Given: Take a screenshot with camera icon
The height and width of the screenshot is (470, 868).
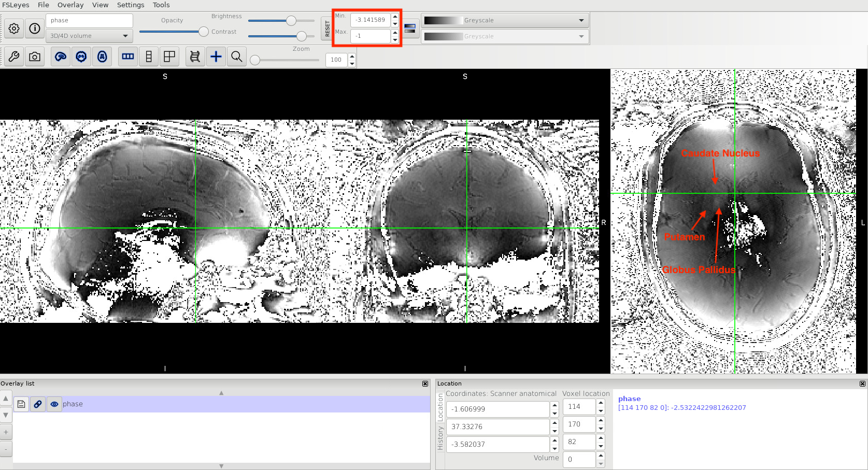Looking at the screenshot, I should tap(35, 56).
